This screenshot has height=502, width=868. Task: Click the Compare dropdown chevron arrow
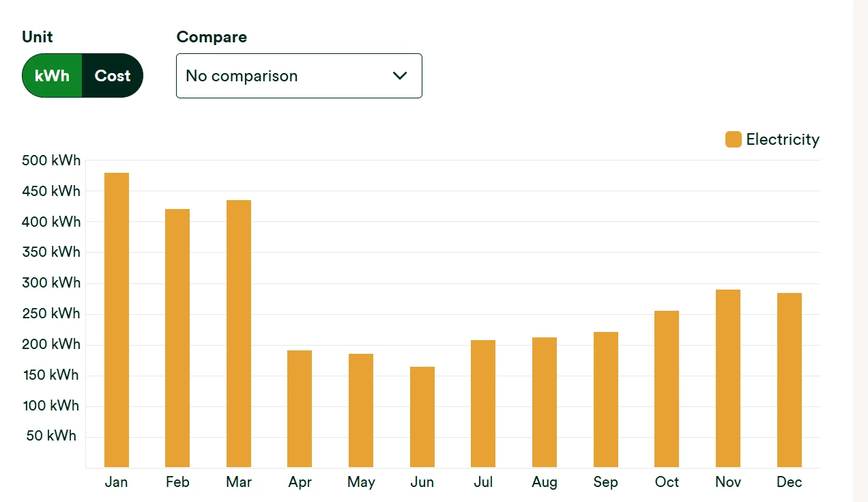click(x=400, y=76)
